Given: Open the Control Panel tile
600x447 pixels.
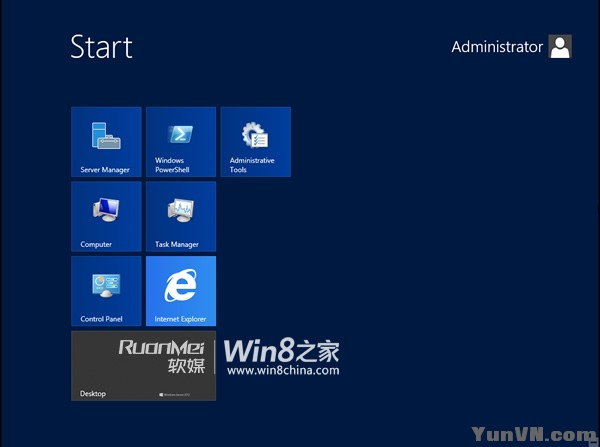Looking at the screenshot, I should tap(106, 291).
